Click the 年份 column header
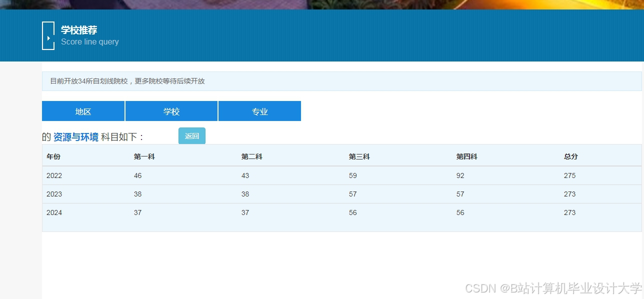Image resolution: width=644 pixels, height=299 pixels. (x=53, y=156)
